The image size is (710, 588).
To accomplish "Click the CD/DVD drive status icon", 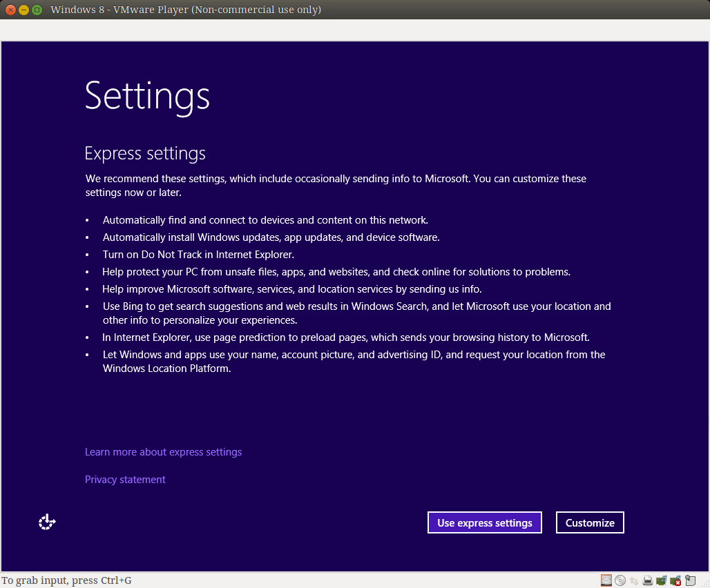I will [620, 580].
